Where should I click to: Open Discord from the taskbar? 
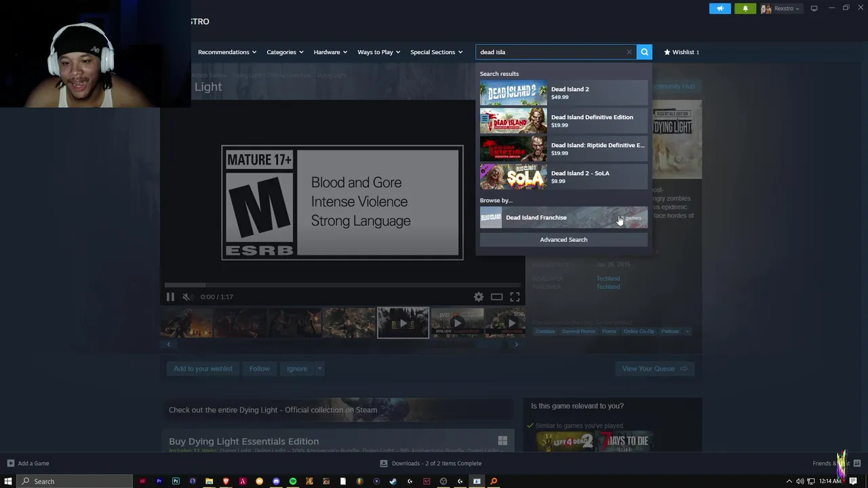coord(276,481)
